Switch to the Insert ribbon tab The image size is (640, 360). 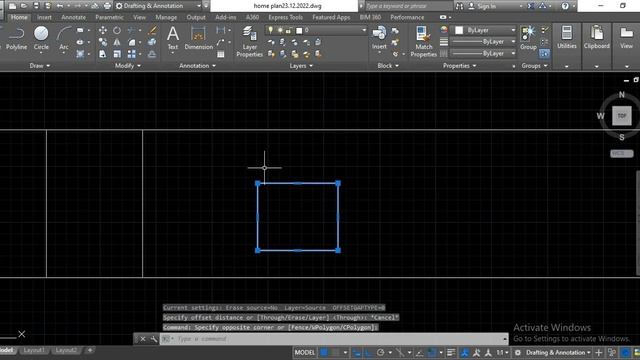click(44, 18)
